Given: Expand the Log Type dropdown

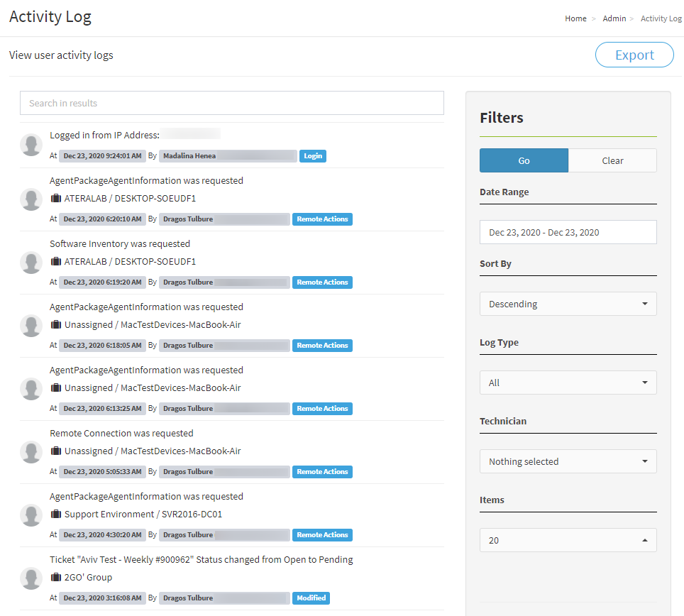Looking at the screenshot, I should 568,383.
